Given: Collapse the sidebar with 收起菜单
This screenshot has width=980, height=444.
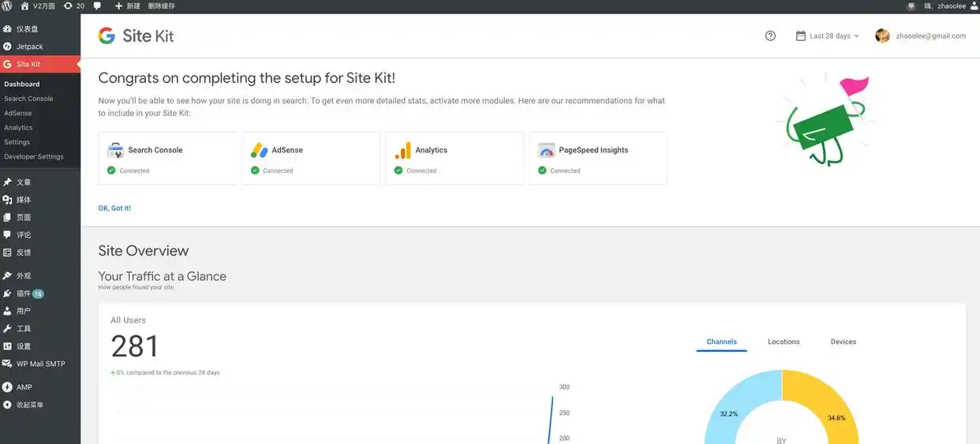Looking at the screenshot, I should [29, 405].
